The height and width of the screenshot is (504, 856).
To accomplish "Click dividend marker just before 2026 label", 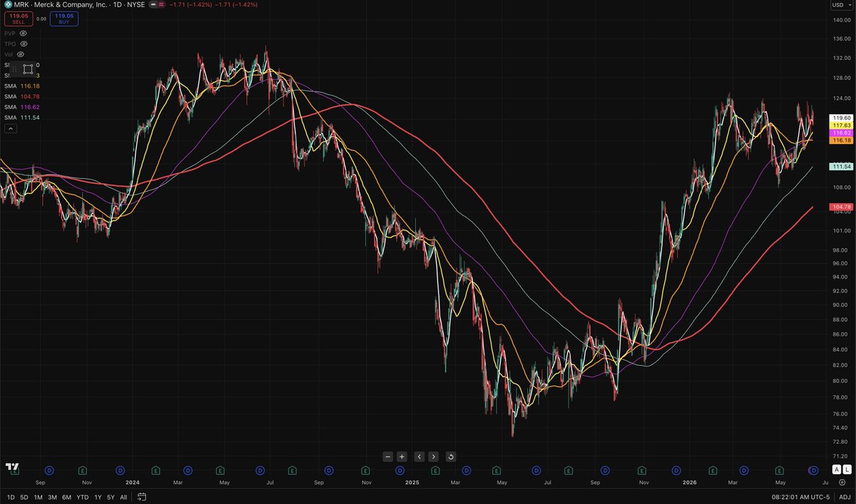I will click(676, 470).
